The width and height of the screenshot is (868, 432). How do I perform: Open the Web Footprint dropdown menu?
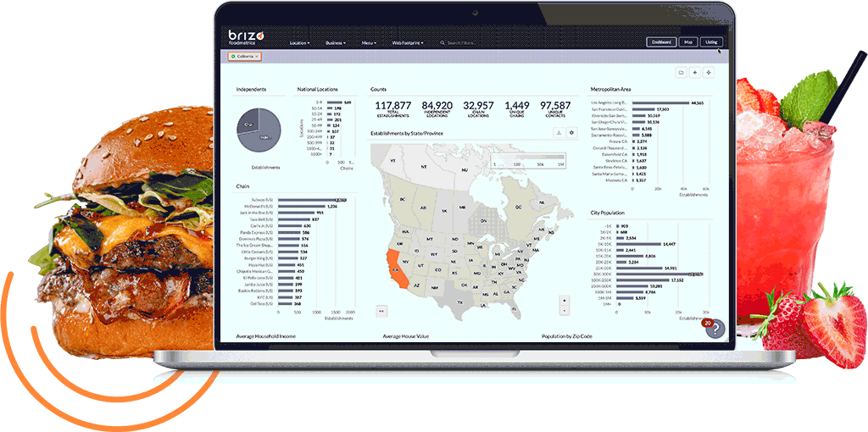pos(409,42)
